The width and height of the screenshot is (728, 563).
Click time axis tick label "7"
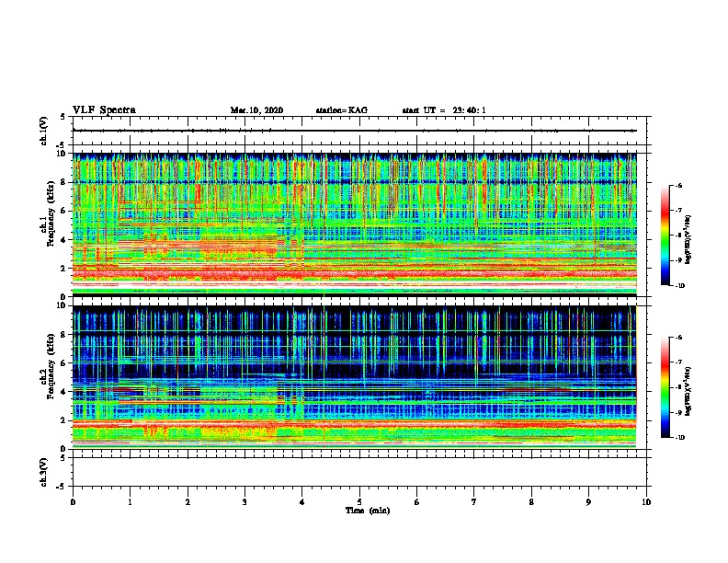click(x=474, y=502)
